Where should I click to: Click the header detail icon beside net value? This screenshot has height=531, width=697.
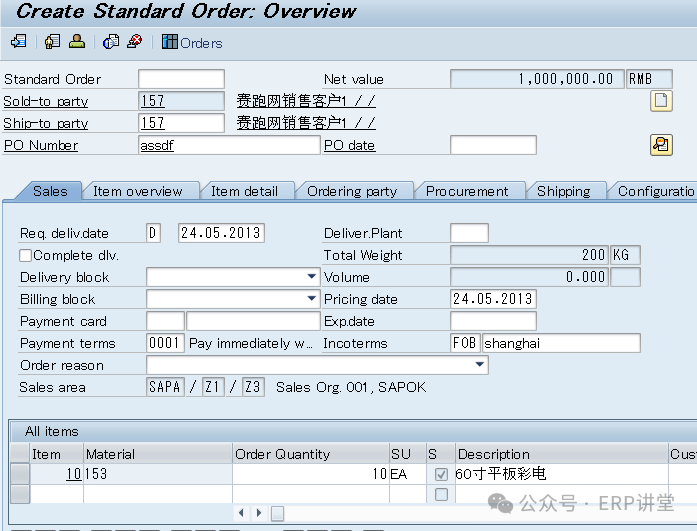pos(660,100)
